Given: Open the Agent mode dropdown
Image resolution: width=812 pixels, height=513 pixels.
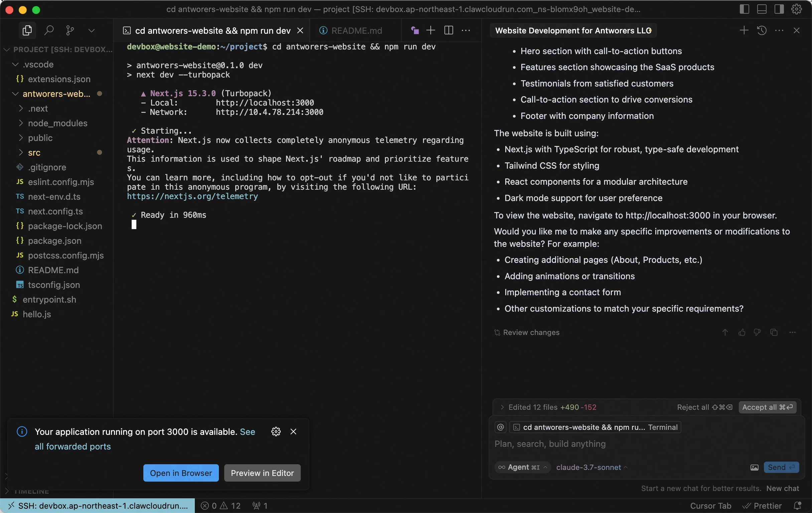Looking at the screenshot, I should pos(522,467).
